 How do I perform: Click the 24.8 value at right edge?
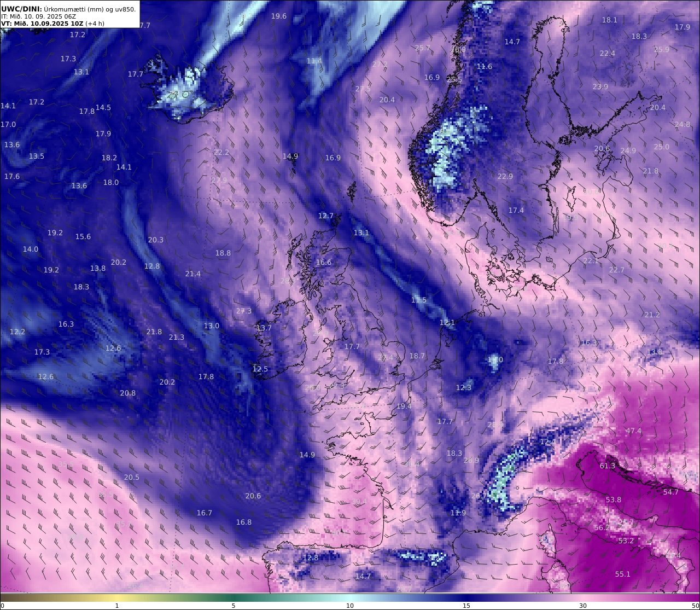point(682,125)
